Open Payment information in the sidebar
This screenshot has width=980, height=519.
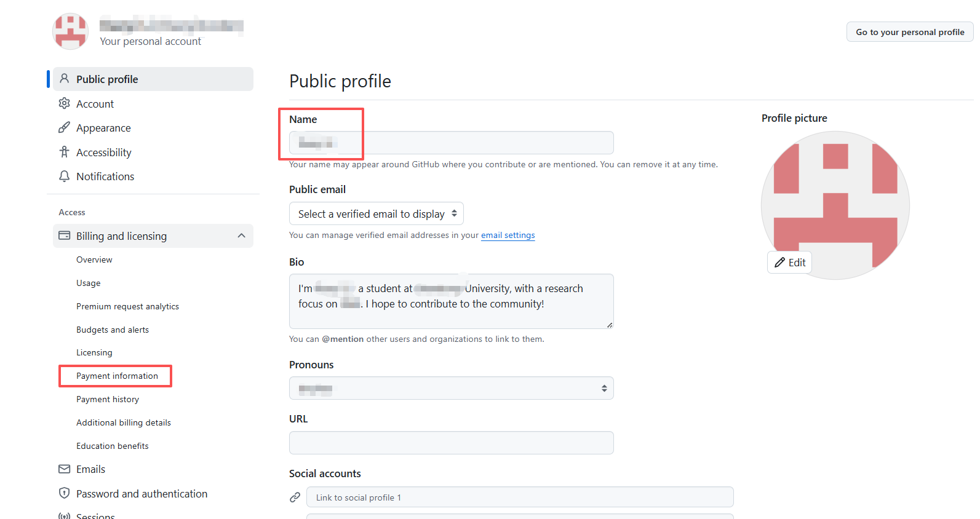click(x=117, y=376)
